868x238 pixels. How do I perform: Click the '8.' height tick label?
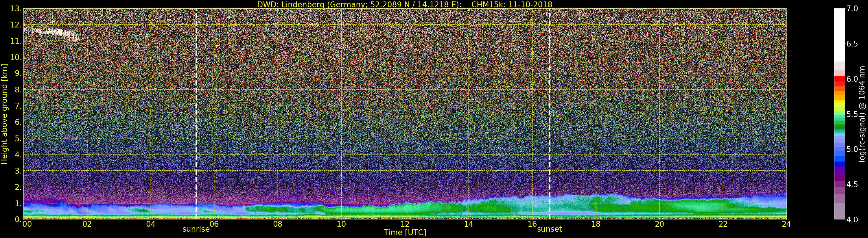click(18, 90)
